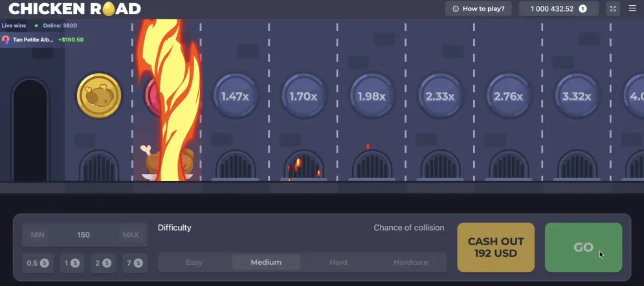644x286 pixels.
Task: Hit the green GO button
Action: click(x=583, y=247)
